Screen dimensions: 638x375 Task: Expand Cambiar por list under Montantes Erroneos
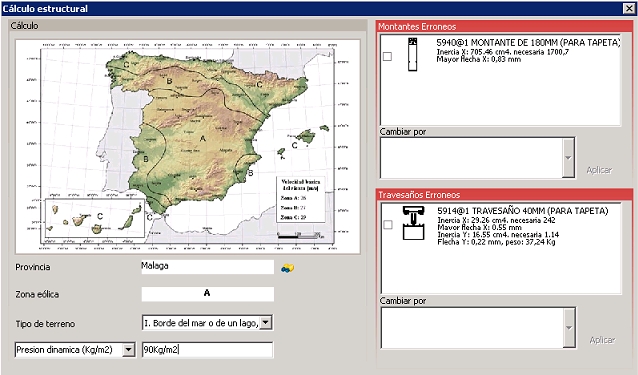[568, 158]
